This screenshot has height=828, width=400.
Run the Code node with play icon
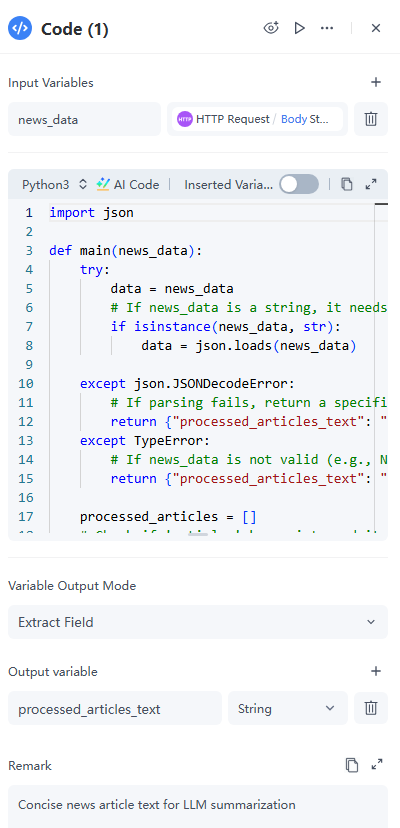click(x=300, y=28)
